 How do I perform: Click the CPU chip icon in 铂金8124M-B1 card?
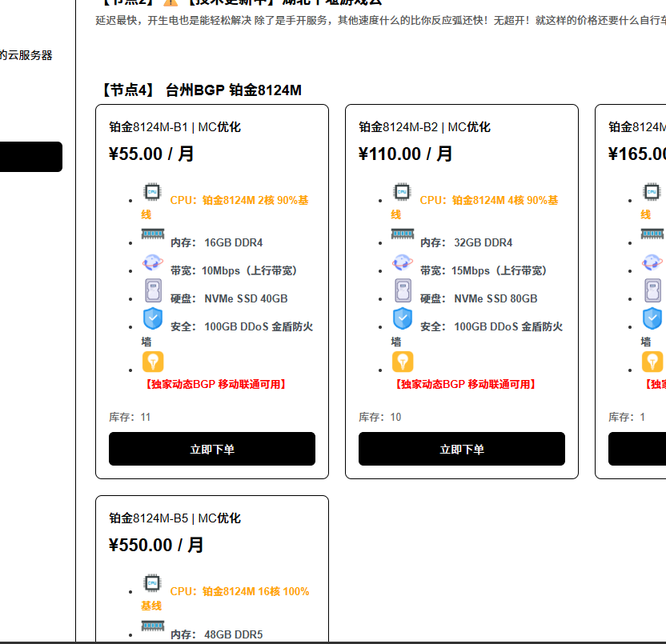(152, 192)
